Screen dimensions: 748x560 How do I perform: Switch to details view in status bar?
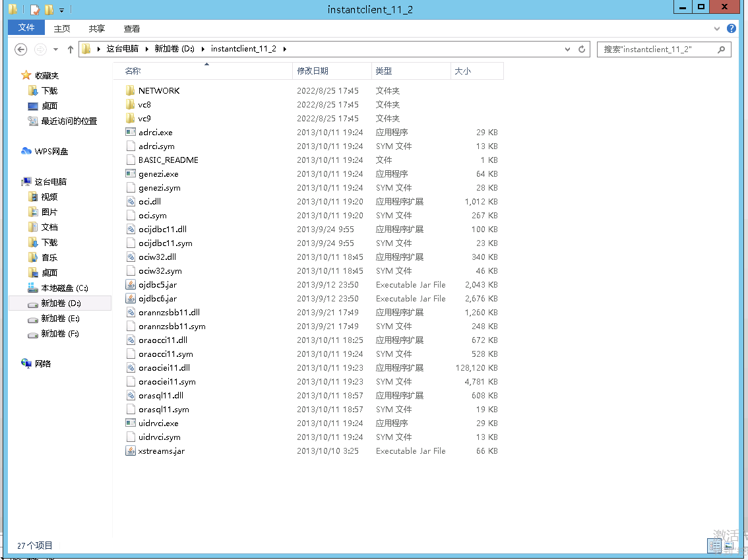click(714, 545)
